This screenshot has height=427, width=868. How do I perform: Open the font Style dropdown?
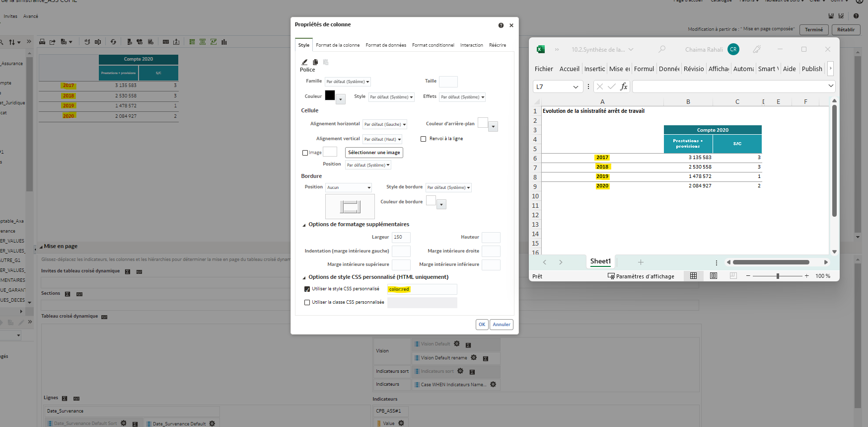[x=391, y=97]
